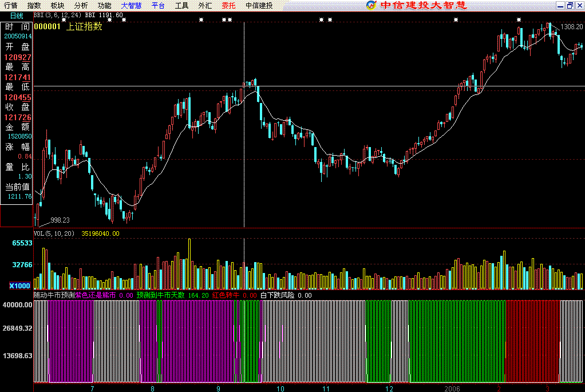
Task: Open the 委托 trading menu
Action: (x=229, y=5)
